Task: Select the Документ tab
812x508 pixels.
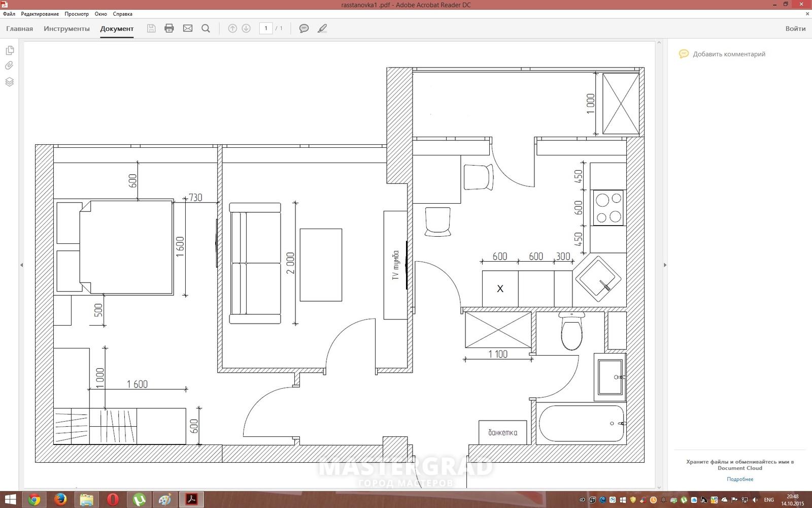Action: [x=117, y=28]
